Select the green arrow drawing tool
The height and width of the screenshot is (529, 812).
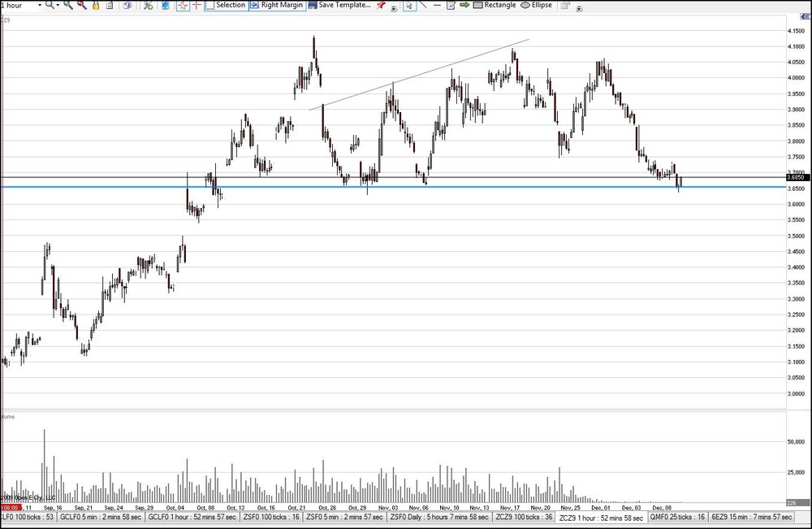click(464, 5)
